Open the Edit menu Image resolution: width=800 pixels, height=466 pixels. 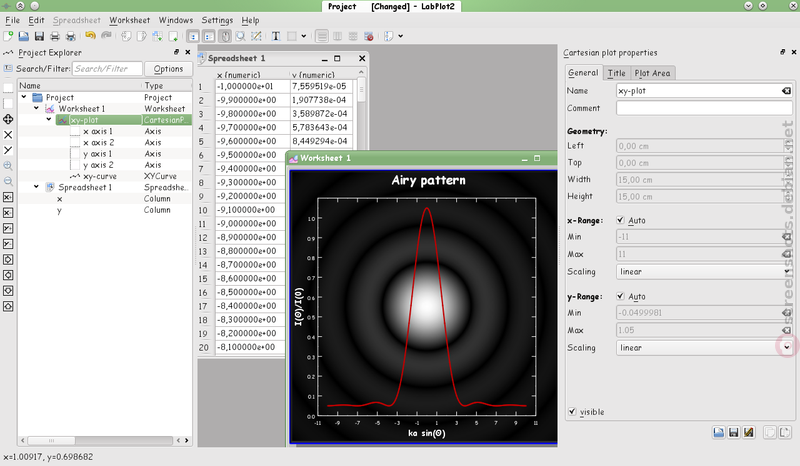pyautogui.click(x=36, y=20)
